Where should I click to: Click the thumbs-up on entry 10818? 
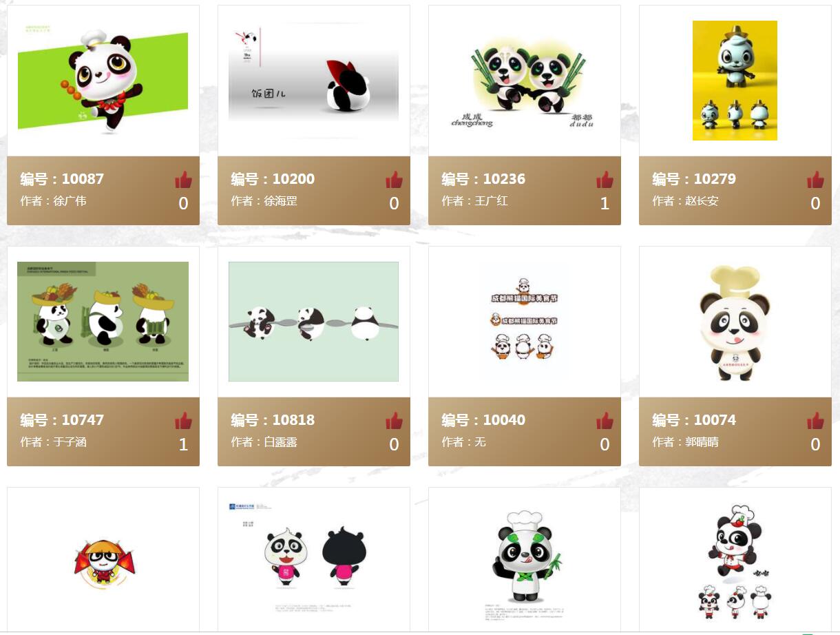tap(394, 421)
